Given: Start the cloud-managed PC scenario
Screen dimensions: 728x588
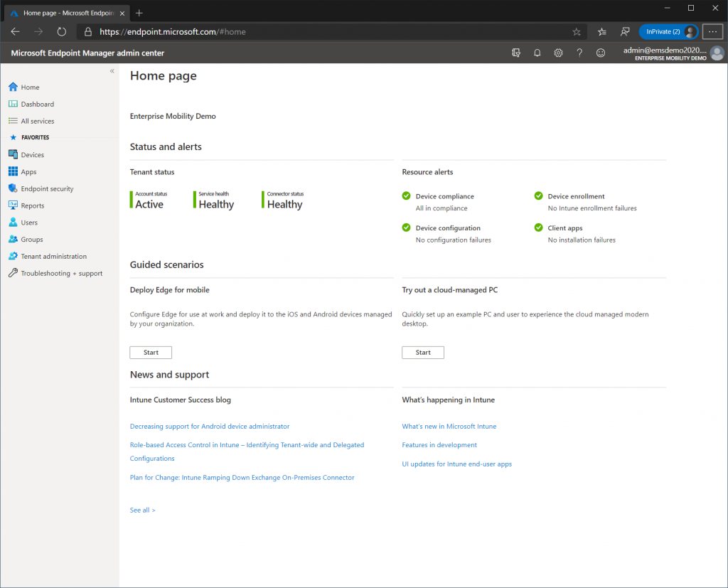Looking at the screenshot, I should pos(423,353).
